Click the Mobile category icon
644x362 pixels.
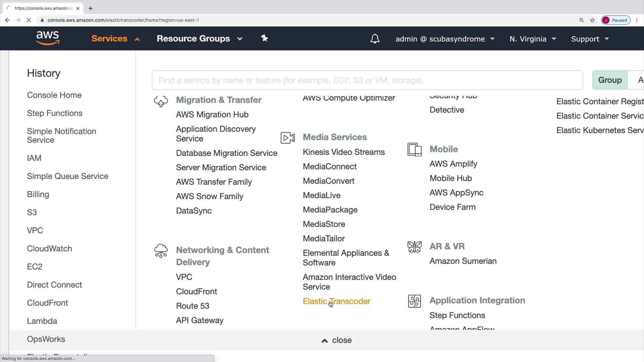[x=414, y=150]
